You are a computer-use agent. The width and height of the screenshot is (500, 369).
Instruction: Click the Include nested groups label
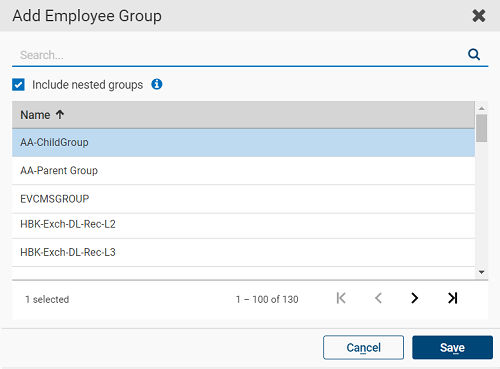pos(88,85)
